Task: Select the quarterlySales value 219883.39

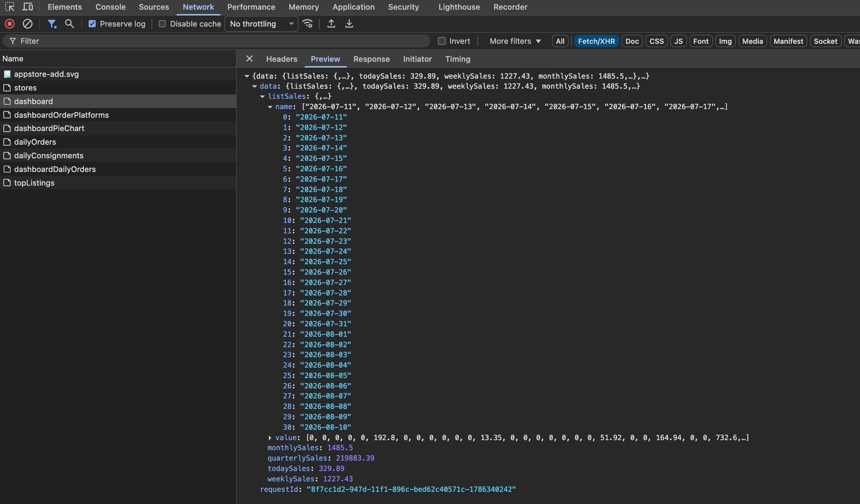Action: [355, 458]
